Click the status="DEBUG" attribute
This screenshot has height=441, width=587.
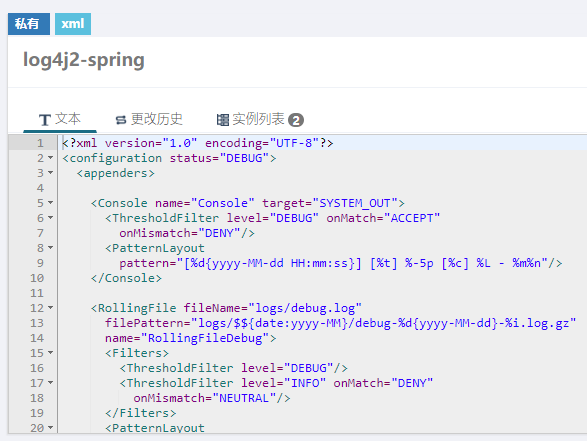click(220, 158)
